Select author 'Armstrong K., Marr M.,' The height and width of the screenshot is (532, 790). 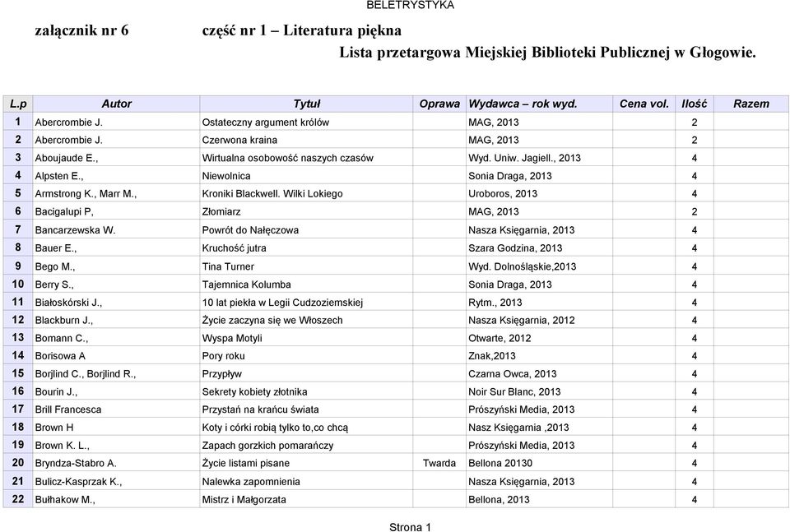(86, 194)
